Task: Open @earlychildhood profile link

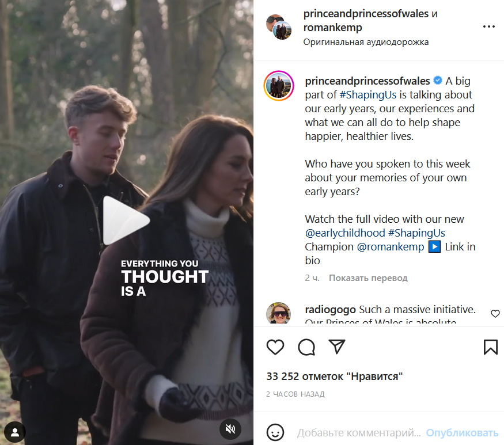Action: 345,233
